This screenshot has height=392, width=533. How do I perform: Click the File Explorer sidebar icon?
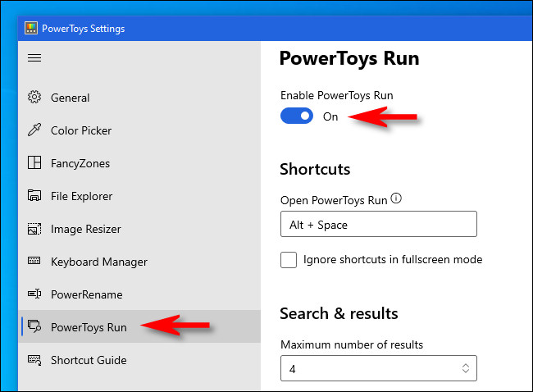tap(34, 196)
